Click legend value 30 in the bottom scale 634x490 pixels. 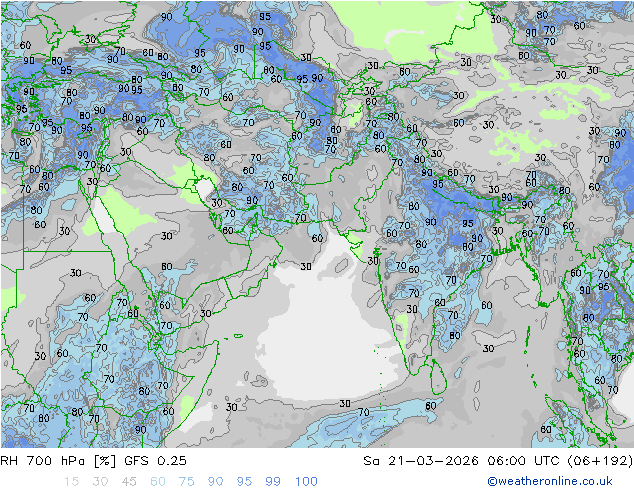pyautogui.click(x=100, y=482)
